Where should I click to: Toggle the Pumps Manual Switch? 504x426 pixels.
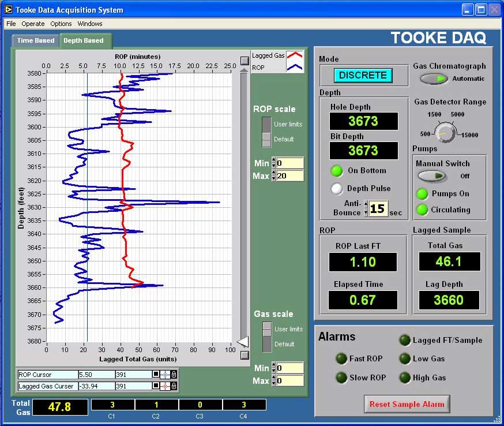click(432, 176)
